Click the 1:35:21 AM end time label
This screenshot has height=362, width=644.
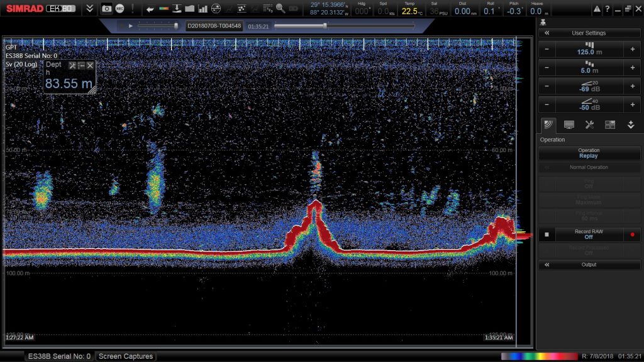[x=499, y=337]
